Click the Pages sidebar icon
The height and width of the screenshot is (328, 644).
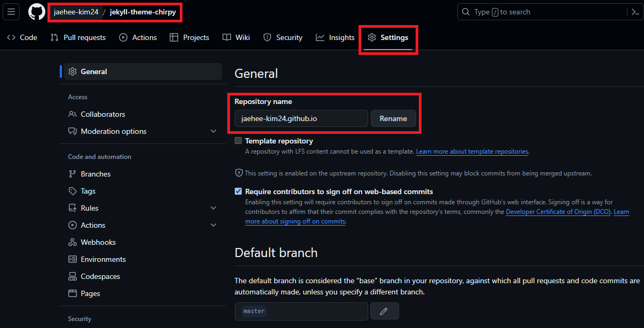click(73, 293)
